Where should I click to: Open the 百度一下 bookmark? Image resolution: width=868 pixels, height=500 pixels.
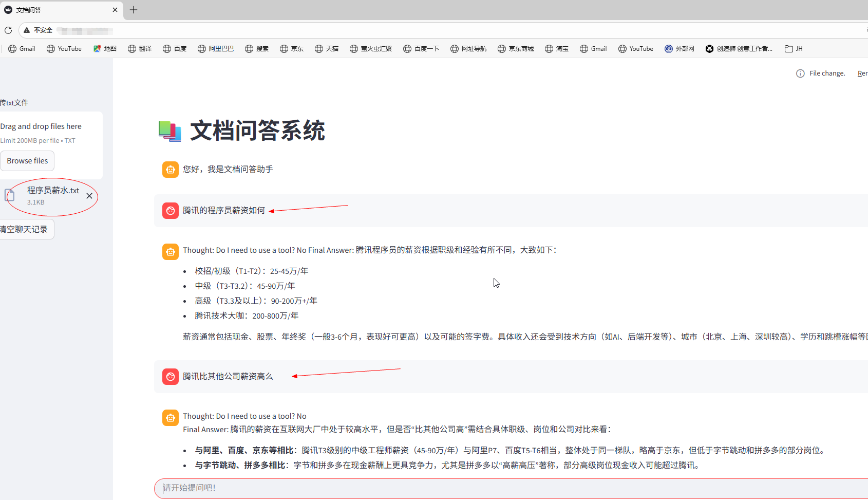click(x=421, y=49)
